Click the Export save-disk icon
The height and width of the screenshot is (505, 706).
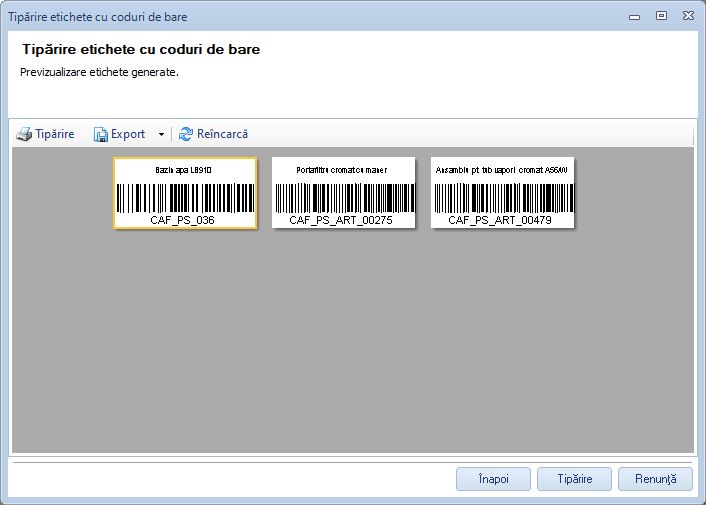click(x=100, y=134)
